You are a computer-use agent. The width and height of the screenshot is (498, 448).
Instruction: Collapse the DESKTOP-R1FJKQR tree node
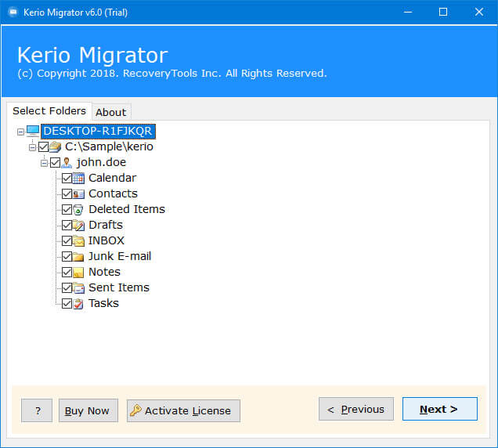pyautogui.click(x=20, y=132)
